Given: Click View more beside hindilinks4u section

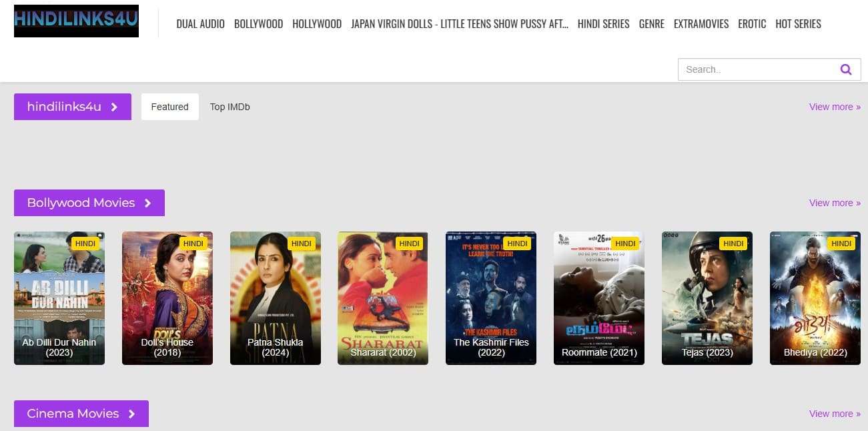Looking at the screenshot, I should click(835, 107).
